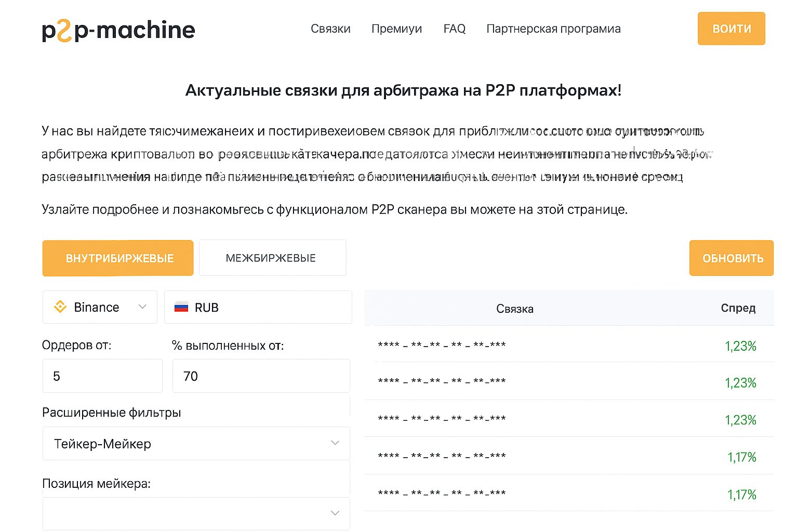Open the Binance exchange dropdown
This screenshot has height=532, width=798.
(x=100, y=307)
